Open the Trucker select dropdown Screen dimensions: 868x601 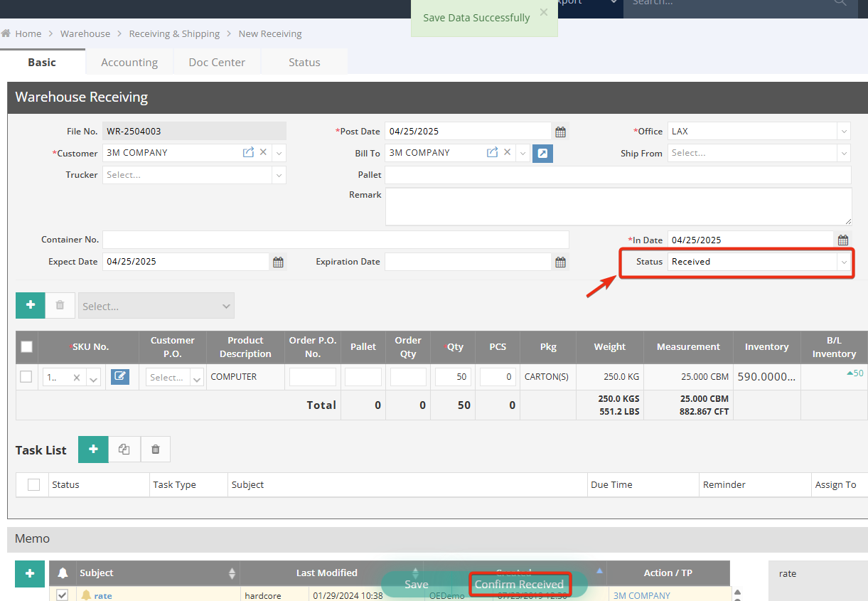click(278, 175)
